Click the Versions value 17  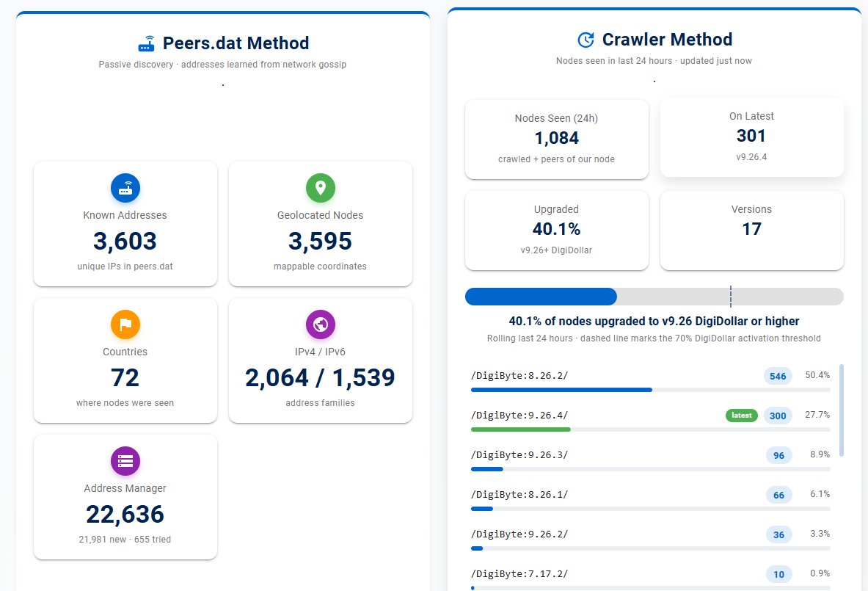tap(752, 229)
